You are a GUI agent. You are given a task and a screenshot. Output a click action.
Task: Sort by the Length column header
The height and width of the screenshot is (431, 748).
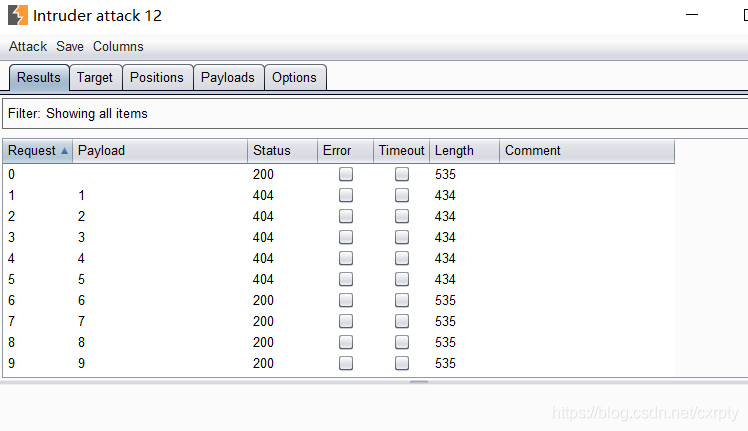click(464, 151)
